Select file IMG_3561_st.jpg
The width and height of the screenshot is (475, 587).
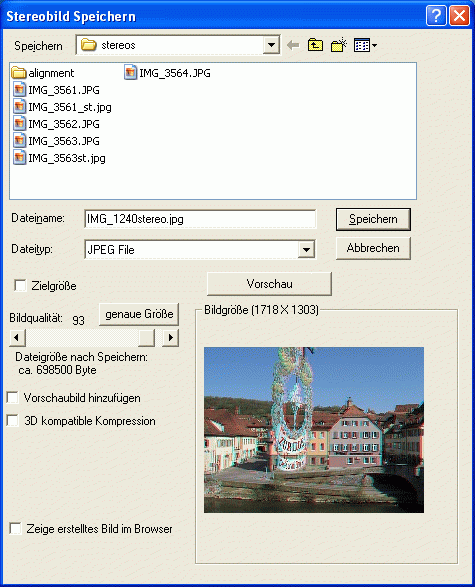click(x=63, y=107)
